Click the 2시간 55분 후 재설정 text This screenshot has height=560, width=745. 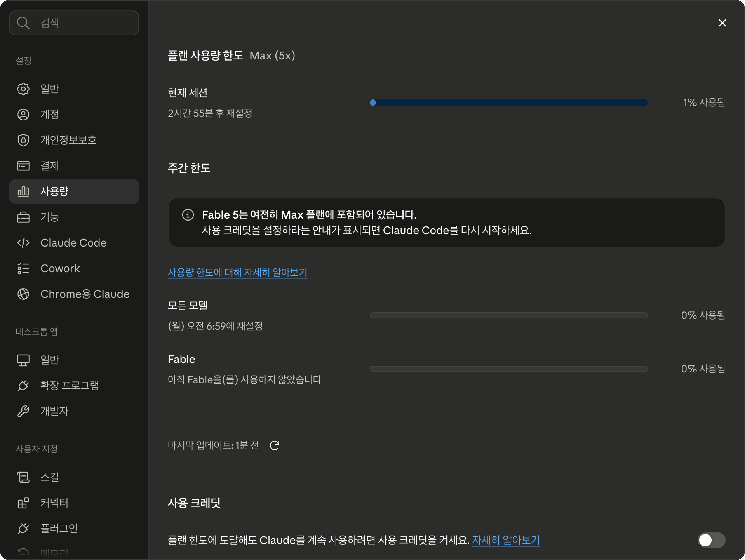(x=210, y=113)
